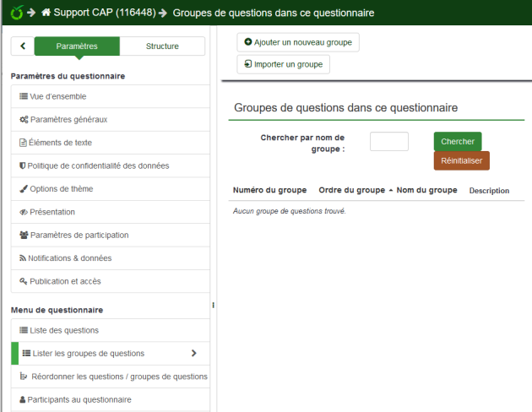This screenshot has height=412, width=532.
Task: Click the LimeSurvey logo icon
Action: tap(17, 13)
